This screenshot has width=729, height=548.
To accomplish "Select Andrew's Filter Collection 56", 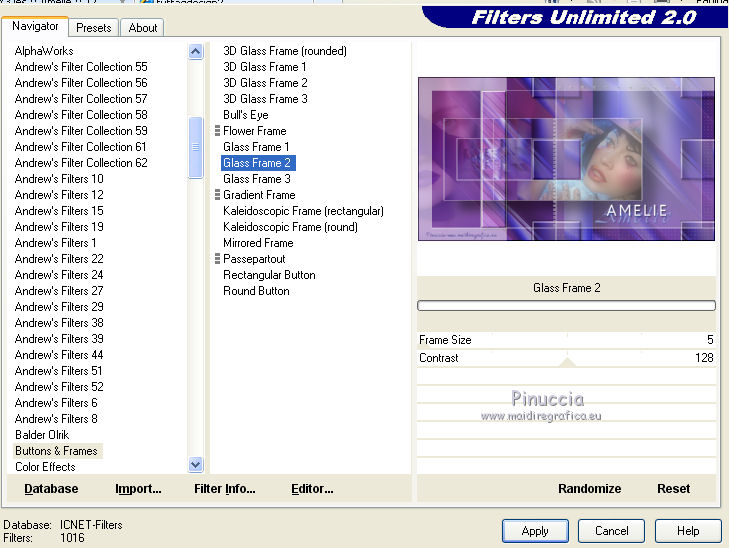I will pos(81,83).
